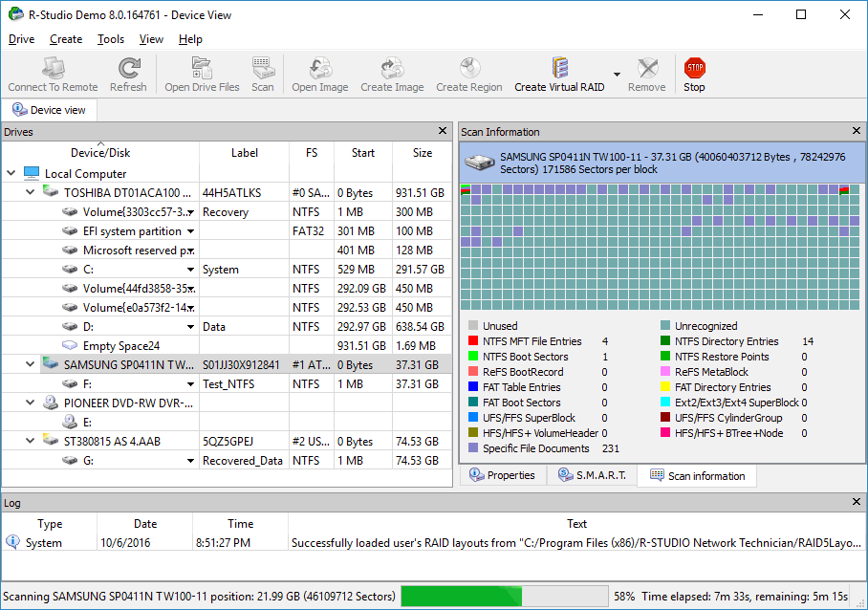
Task: Collapse the TOSHIBA DT01ACA100 drive node
Action: (x=30, y=193)
